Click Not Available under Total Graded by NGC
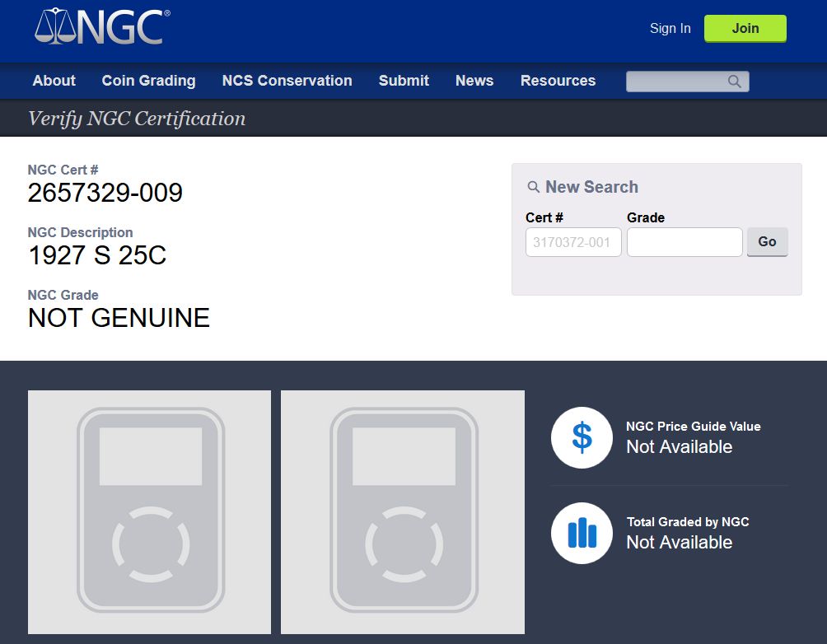This screenshot has height=644, width=827. [680, 542]
